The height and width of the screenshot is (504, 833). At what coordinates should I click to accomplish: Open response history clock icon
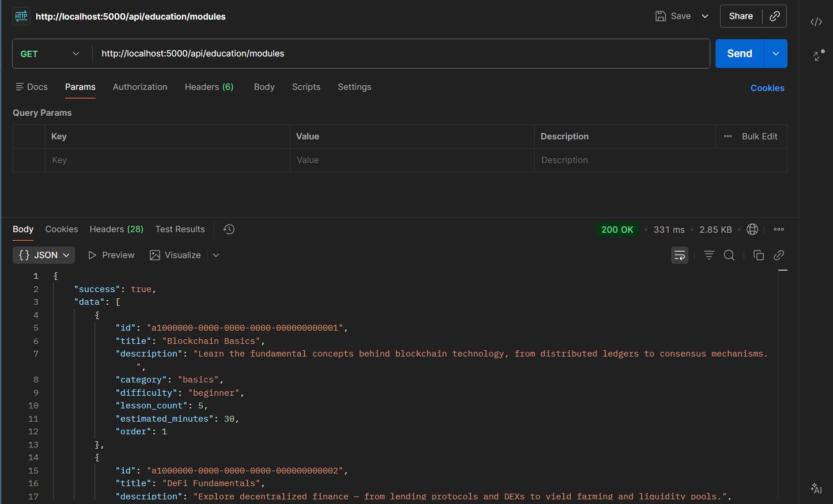(229, 229)
